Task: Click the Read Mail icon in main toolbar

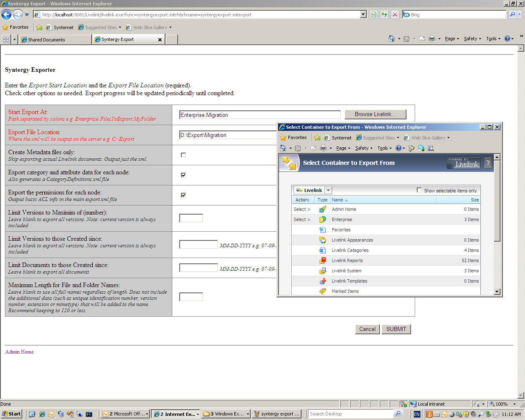Action: 422,39
